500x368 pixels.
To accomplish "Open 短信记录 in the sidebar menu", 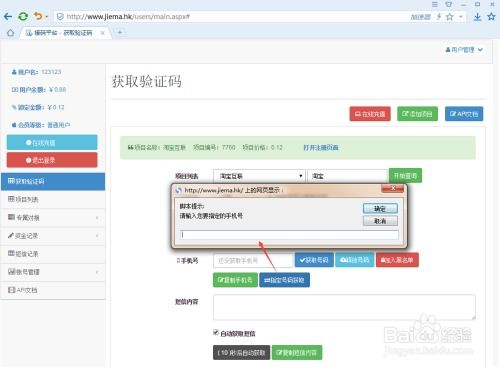I will pyautogui.click(x=53, y=254).
